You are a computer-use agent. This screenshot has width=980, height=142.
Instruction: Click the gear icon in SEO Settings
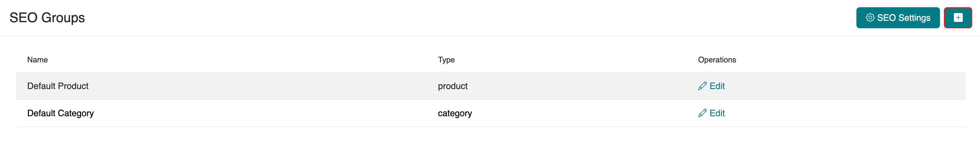pos(870,18)
